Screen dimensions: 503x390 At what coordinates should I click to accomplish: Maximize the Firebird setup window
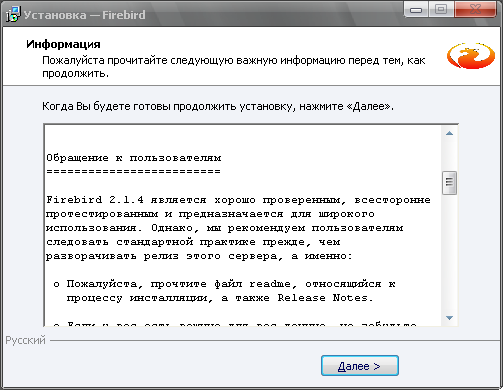(441, 10)
